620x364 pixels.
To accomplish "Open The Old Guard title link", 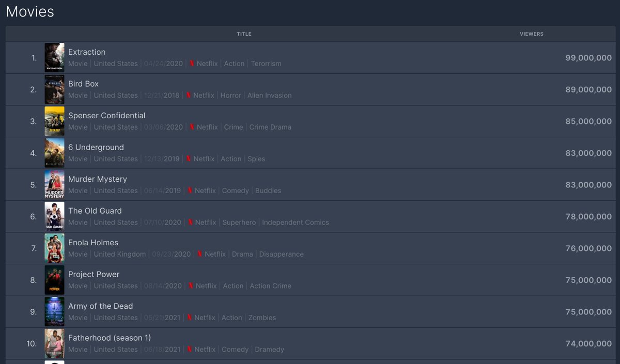I will (95, 211).
